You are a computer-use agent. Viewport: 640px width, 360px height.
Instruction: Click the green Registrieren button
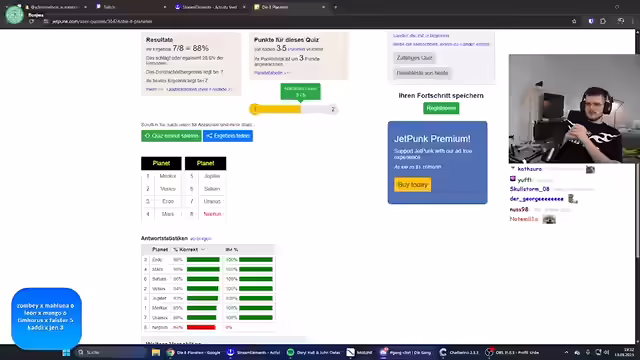click(441, 108)
